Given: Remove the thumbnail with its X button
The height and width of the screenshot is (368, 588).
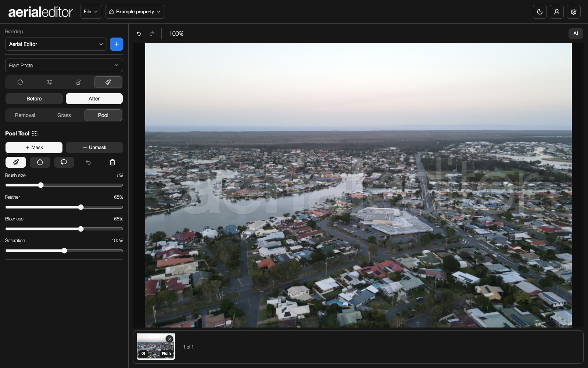Looking at the screenshot, I should [x=169, y=339].
